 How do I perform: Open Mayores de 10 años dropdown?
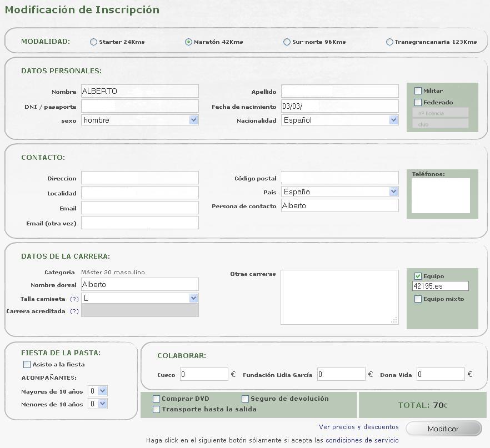(x=98, y=391)
